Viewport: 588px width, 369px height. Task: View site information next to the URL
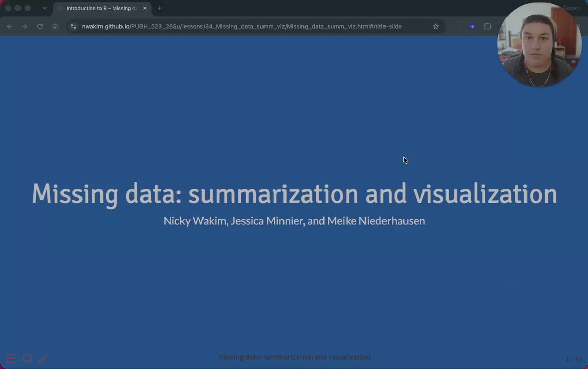tap(73, 26)
